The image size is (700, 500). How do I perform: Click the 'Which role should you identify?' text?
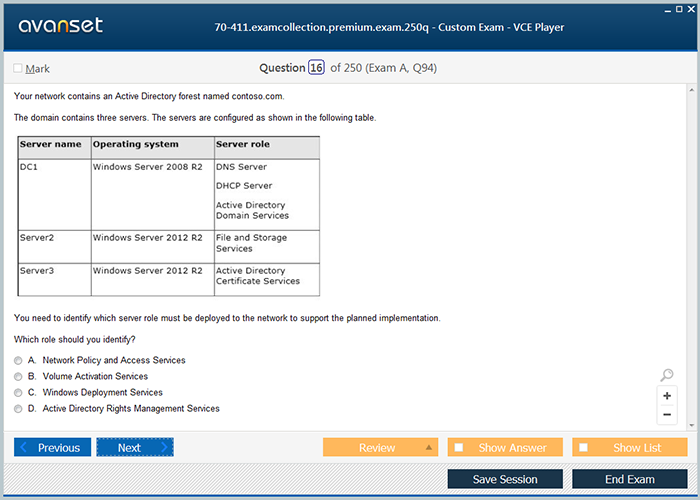[x=75, y=339]
